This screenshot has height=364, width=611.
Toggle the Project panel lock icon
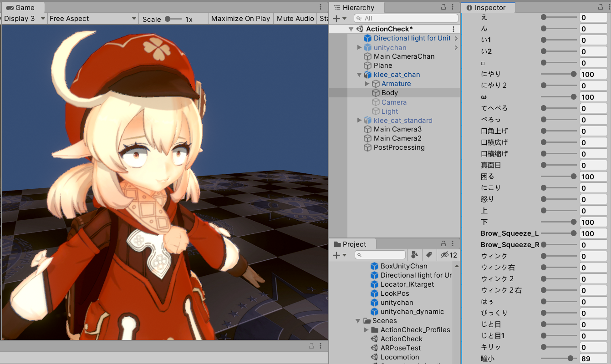click(443, 244)
